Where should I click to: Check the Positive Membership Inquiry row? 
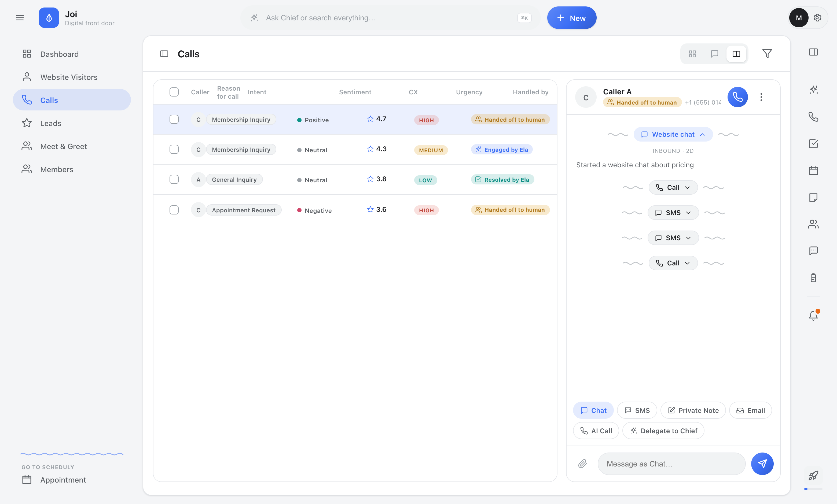point(174,120)
